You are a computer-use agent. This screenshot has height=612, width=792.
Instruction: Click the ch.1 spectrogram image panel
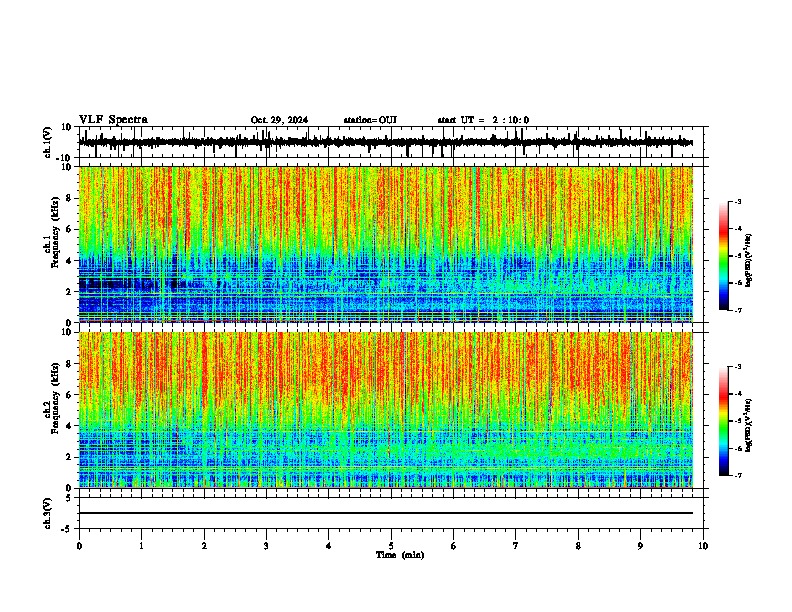[386, 244]
